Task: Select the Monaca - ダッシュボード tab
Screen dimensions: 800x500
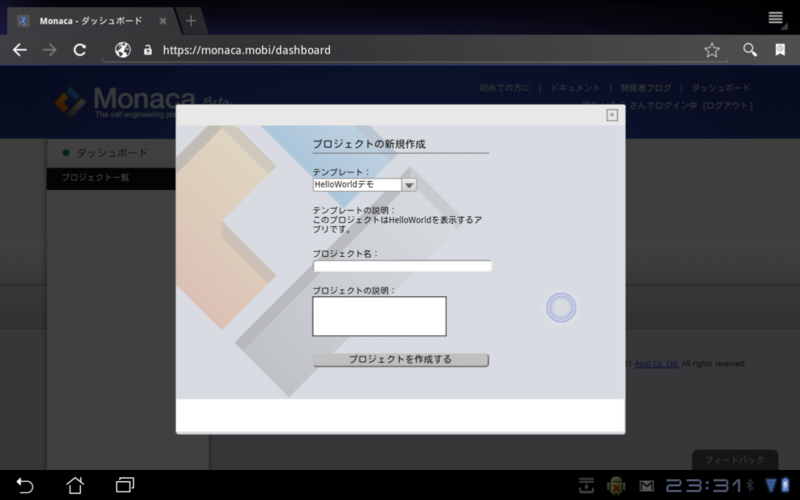Action: (x=91, y=21)
